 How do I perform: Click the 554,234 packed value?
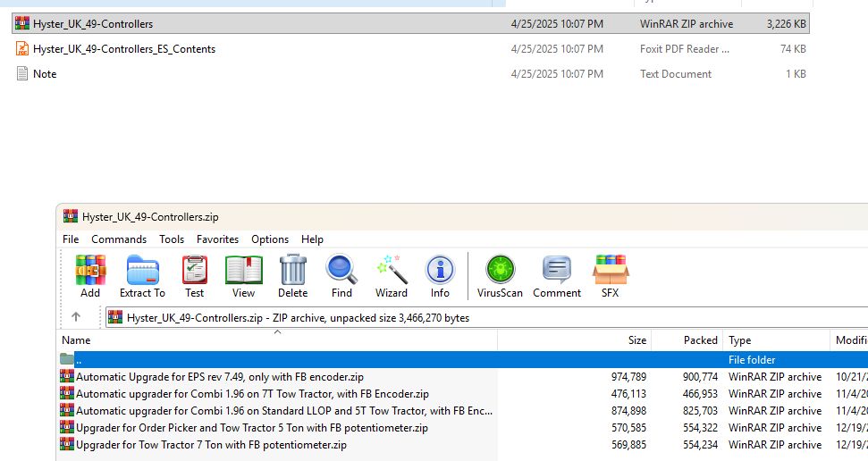click(x=700, y=444)
